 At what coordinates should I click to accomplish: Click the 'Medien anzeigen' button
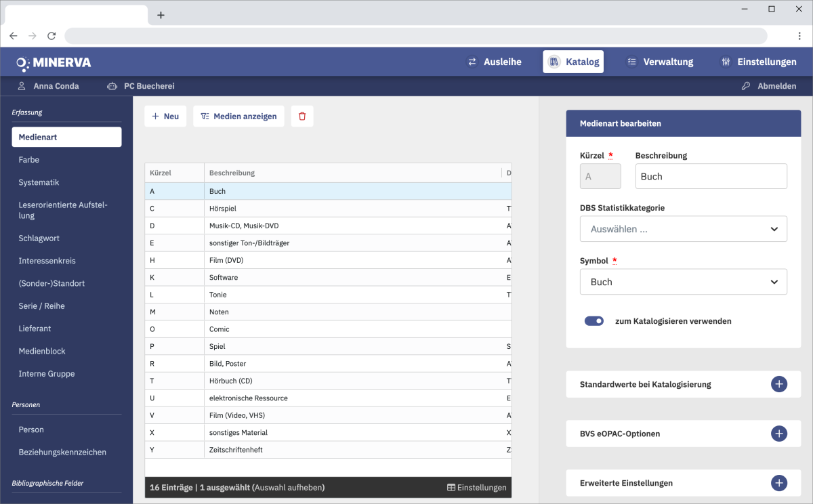(x=238, y=117)
